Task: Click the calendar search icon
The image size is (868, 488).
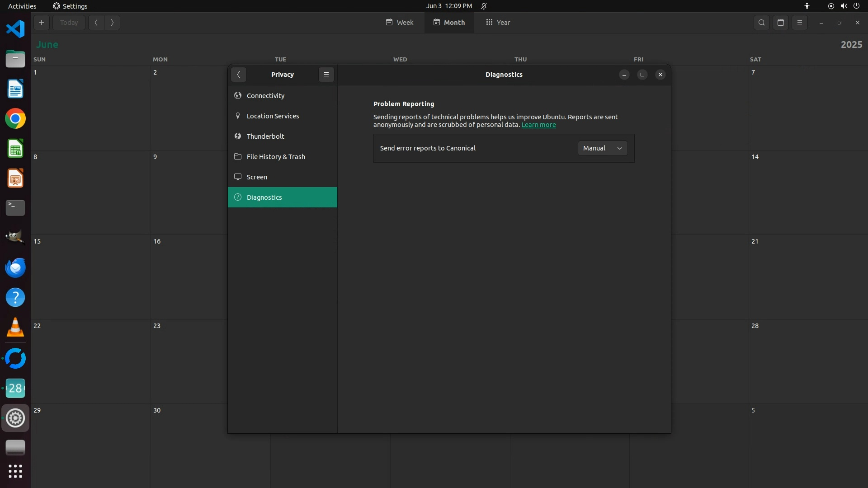Action: (x=761, y=23)
